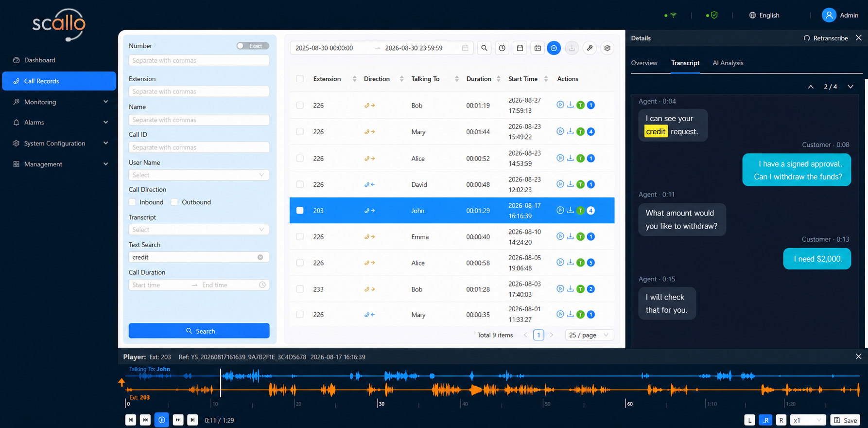Seek on the orange Ext 203 waveform track
The height and width of the screenshot is (428, 868).
pyautogui.click(x=492, y=390)
